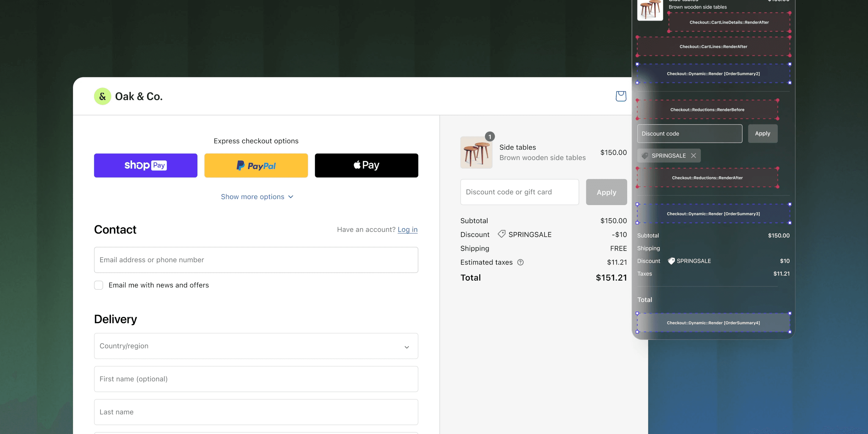Screen dimensions: 868x434
Task: Select Checkout::Reductions::RenderAfter target
Action: tap(707, 178)
